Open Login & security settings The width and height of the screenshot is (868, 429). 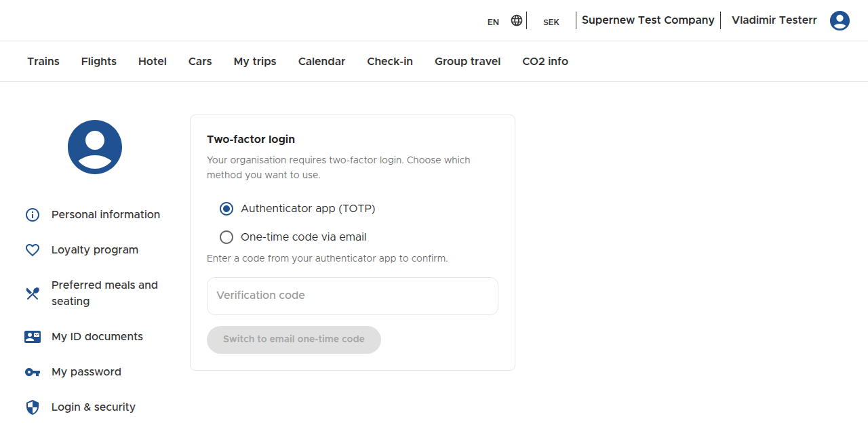pyautogui.click(x=94, y=407)
